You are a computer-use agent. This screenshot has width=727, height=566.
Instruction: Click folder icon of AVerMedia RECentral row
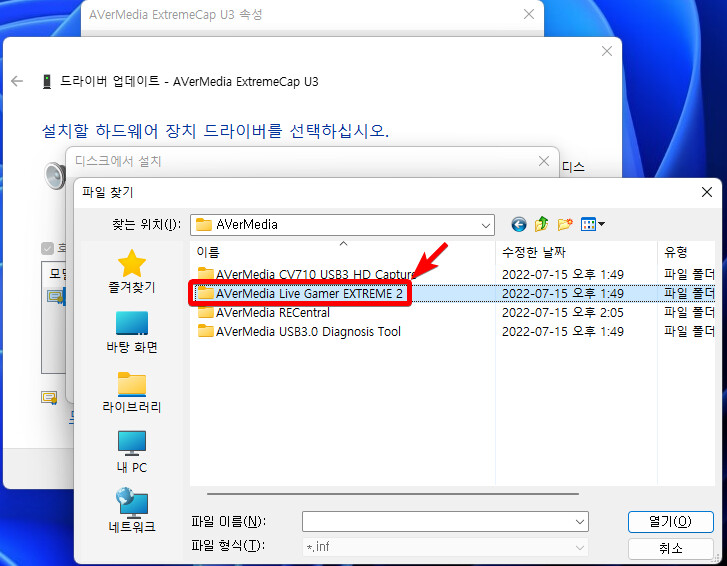click(x=205, y=312)
